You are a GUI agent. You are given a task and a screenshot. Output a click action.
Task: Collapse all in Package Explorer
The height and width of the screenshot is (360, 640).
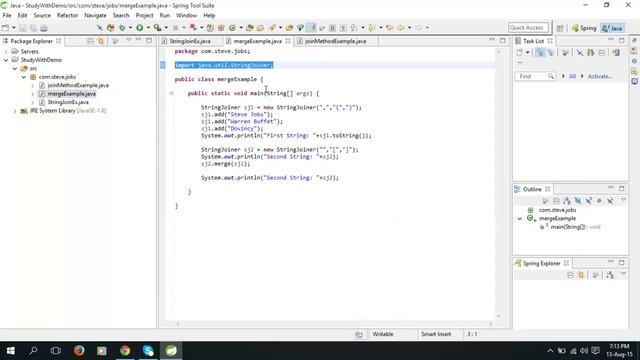pos(90,41)
